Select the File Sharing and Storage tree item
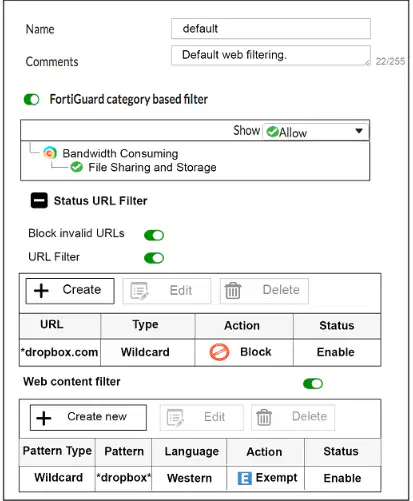Image resolution: width=413 pixels, height=501 pixels. [152, 167]
